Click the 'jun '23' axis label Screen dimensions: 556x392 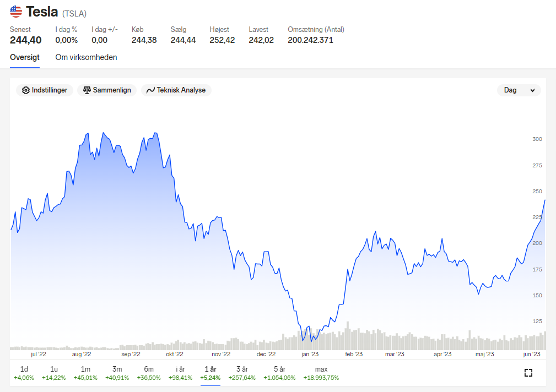coord(532,354)
